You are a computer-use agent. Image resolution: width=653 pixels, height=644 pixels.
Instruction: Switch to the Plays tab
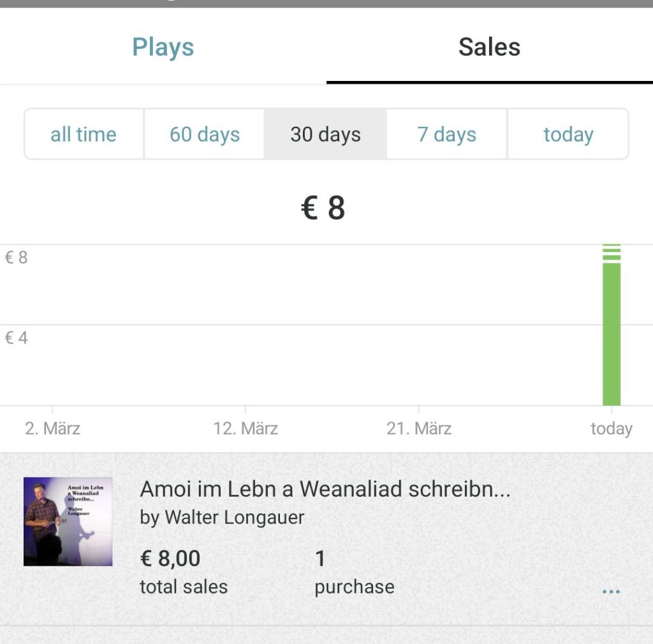pyautogui.click(x=163, y=47)
